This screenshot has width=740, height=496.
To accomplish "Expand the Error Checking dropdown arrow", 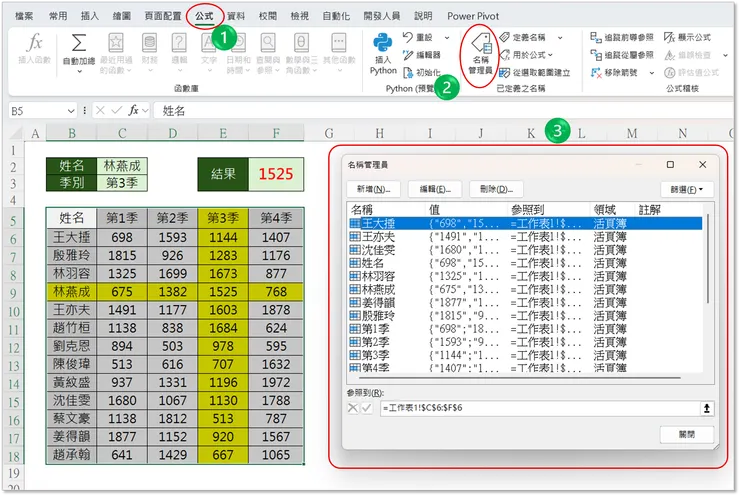I will point(725,55).
